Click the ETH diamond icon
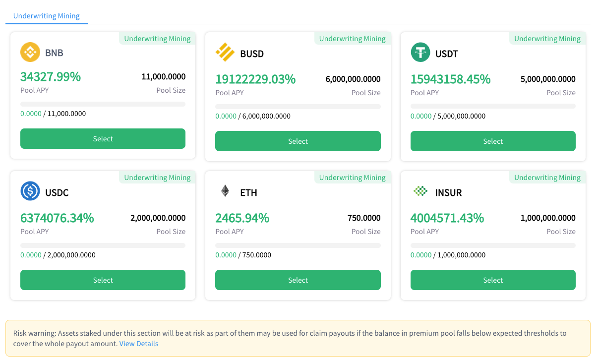The image size is (599, 364). (225, 191)
